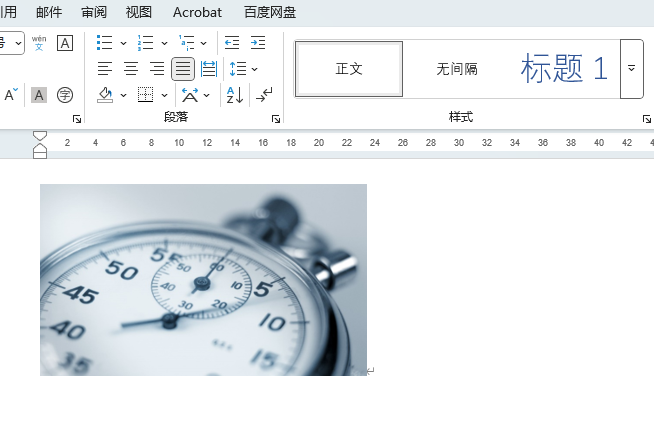The height and width of the screenshot is (448, 654).
Task: Expand the styles gallery more arrow
Action: coord(631,69)
